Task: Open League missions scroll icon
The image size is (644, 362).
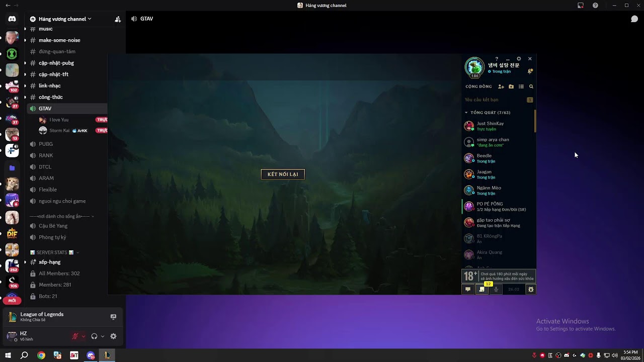Action: coord(482,289)
